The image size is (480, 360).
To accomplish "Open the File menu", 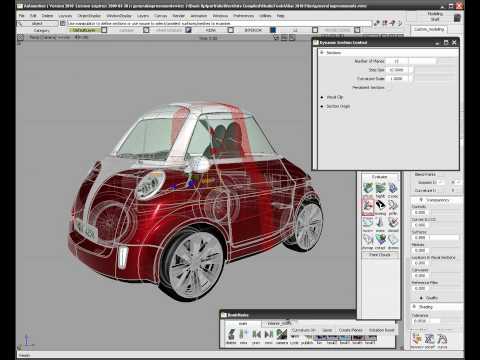I will point(21,16).
